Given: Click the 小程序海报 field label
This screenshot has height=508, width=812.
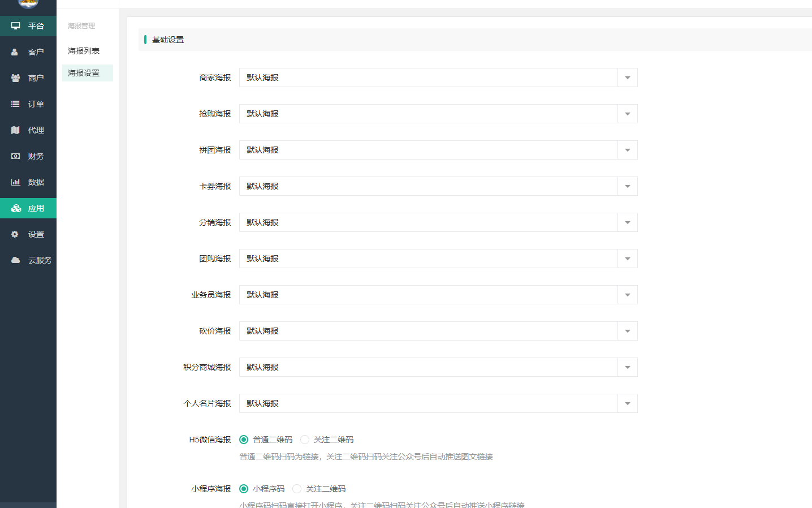Looking at the screenshot, I should coord(211,489).
